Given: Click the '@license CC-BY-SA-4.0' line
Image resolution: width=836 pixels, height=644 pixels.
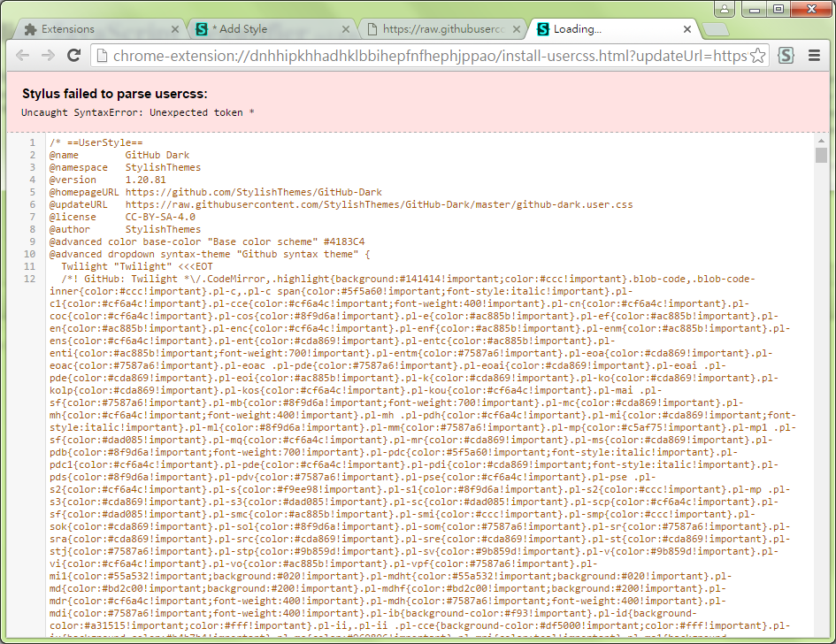Looking at the screenshot, I should (x=122, y=217).
